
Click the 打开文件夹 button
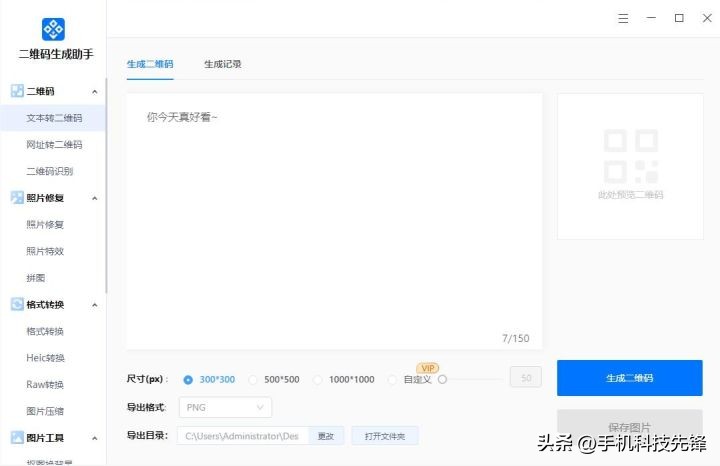pyautogui.click(x=385, y=436)
